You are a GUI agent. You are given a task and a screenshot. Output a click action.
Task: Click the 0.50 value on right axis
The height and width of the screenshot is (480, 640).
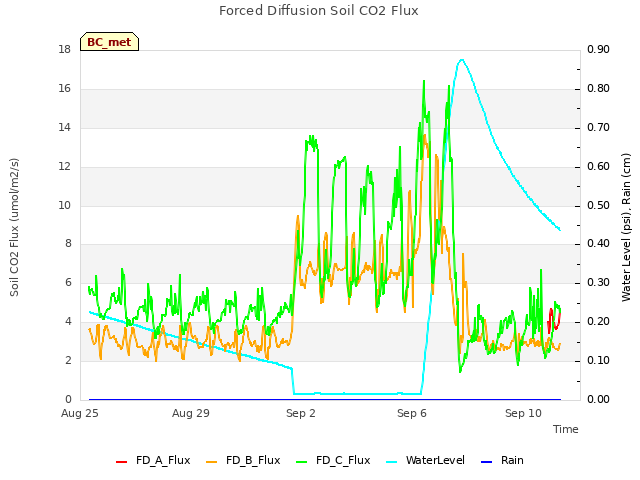click(x=598, y=205)
